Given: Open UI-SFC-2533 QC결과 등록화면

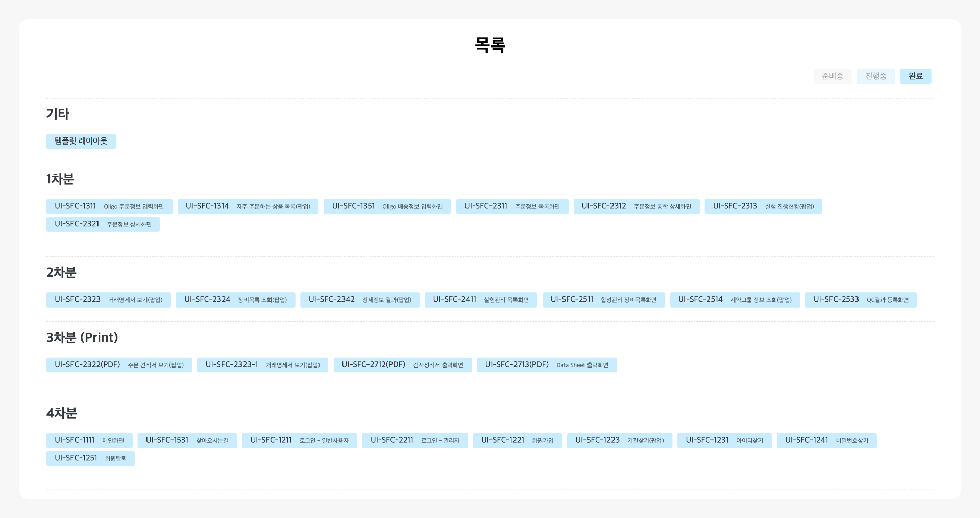Looking at the screenshot, I should click(x=861, y=300).
